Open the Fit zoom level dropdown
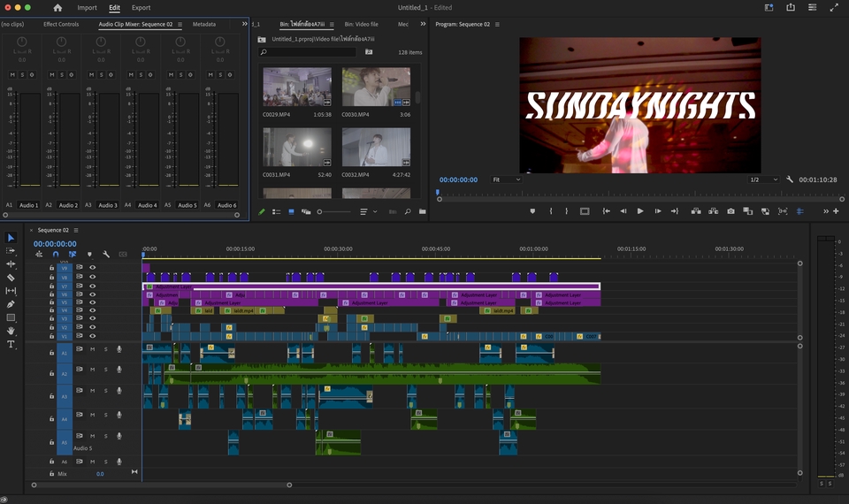The height and width of the screenshot is (504, 849). tap(506, 179)
